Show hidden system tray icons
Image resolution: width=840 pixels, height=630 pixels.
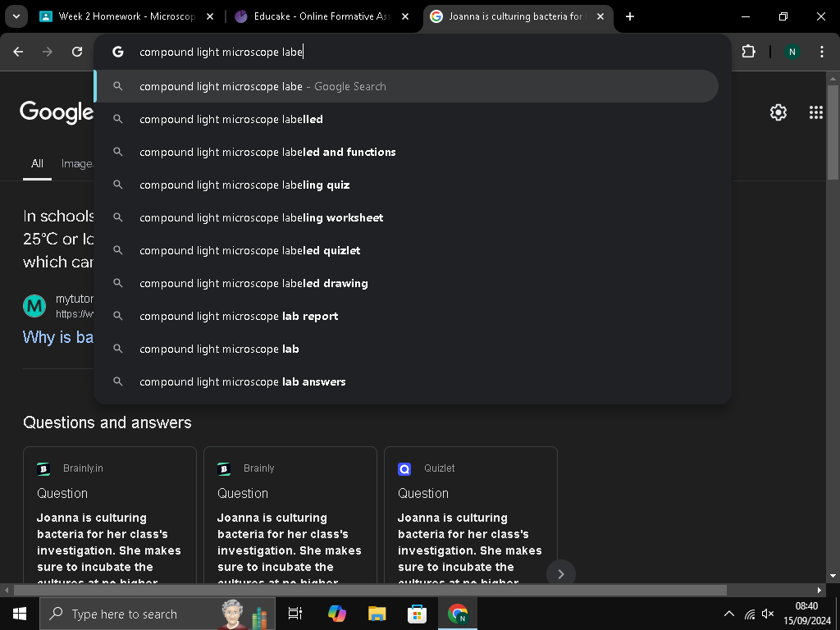[x=728, y=614]
